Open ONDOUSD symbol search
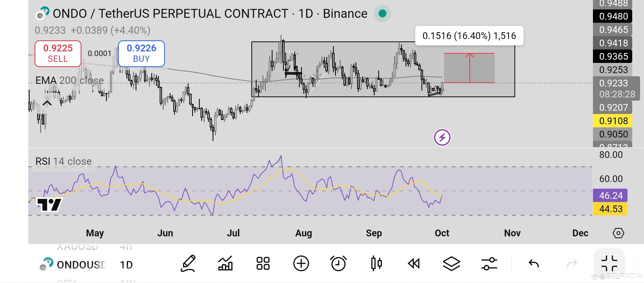Screen dimensions: 644x283 point(82,265)
